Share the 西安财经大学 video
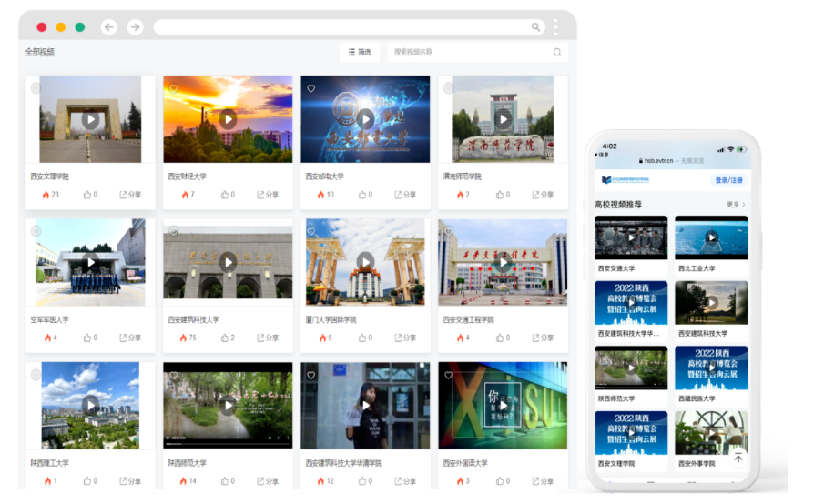 coord(268,195)
